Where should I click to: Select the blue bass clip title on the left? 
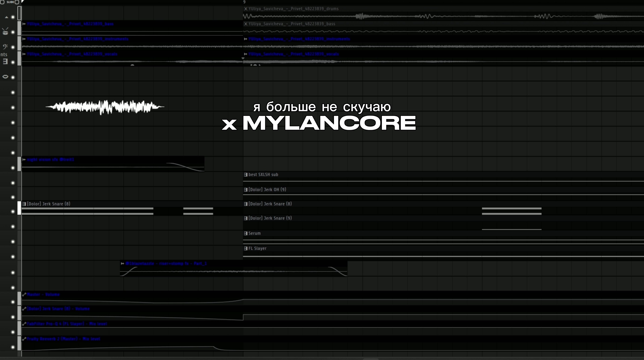[70, 24]
